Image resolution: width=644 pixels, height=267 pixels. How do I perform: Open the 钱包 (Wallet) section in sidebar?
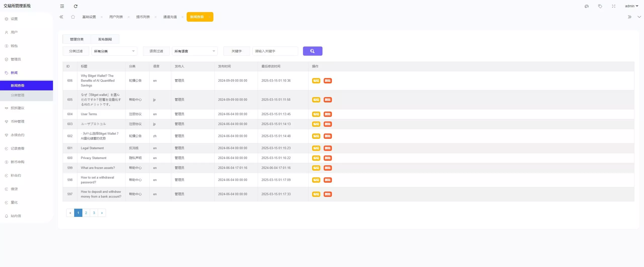click(x=14, y=46)
